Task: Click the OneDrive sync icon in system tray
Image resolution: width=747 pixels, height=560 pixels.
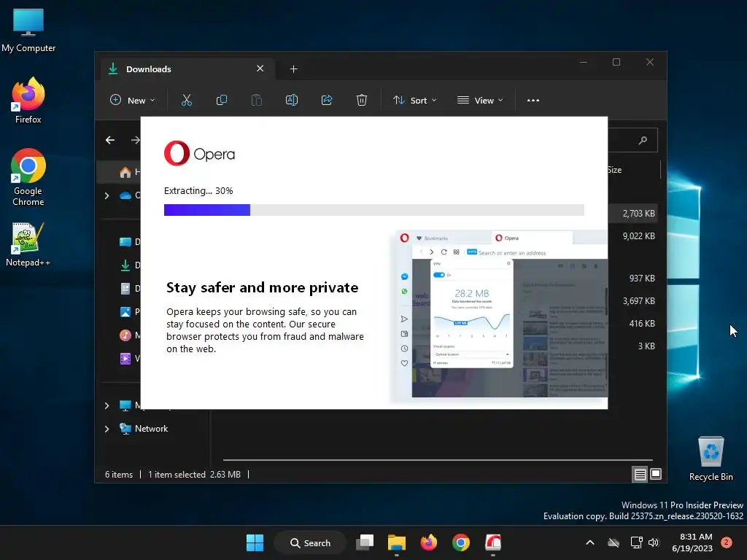Action: (614, 542)
